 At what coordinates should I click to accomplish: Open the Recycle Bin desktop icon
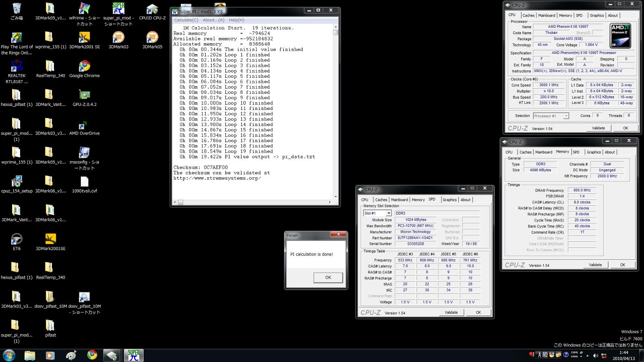coord(17,11)
